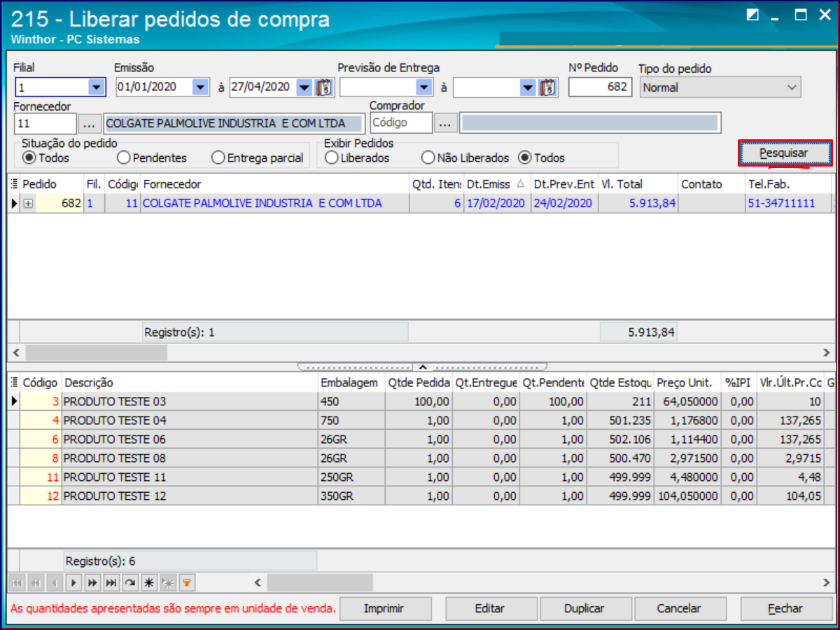Click the Dt.Emiss sort triangle indicator
Image resolution: width=840 pixels, height=630 pixels.
520,184
